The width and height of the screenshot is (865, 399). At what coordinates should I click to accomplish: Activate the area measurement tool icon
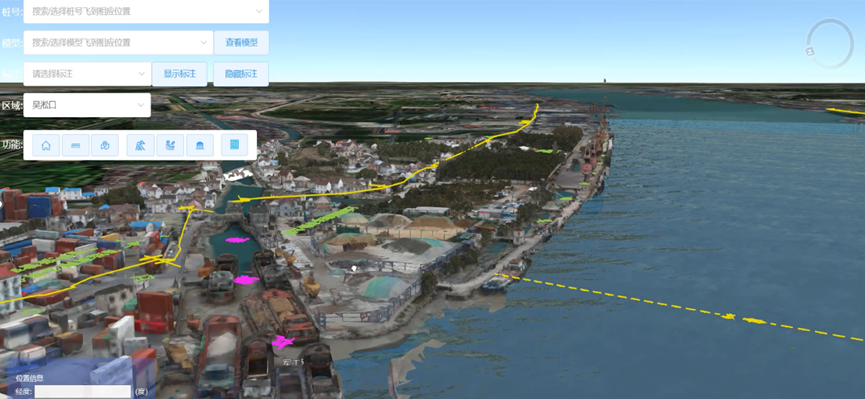coord(105,145)
